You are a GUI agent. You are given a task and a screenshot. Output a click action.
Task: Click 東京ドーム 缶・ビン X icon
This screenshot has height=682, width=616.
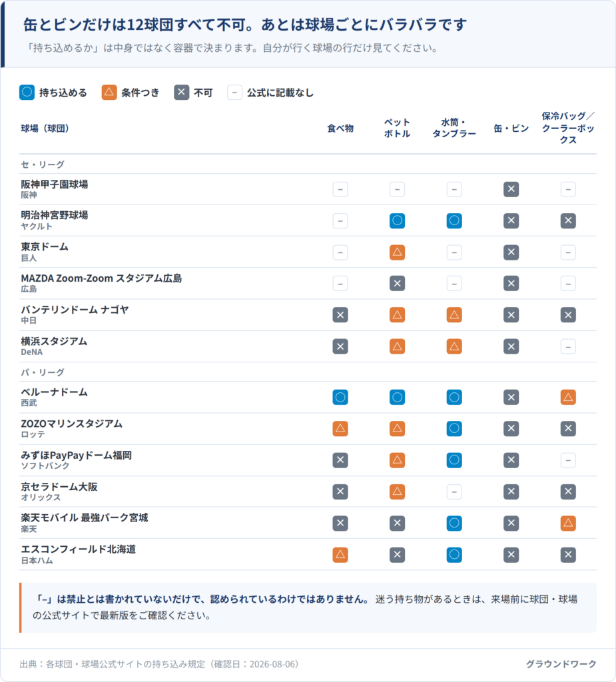coord(511,252)
